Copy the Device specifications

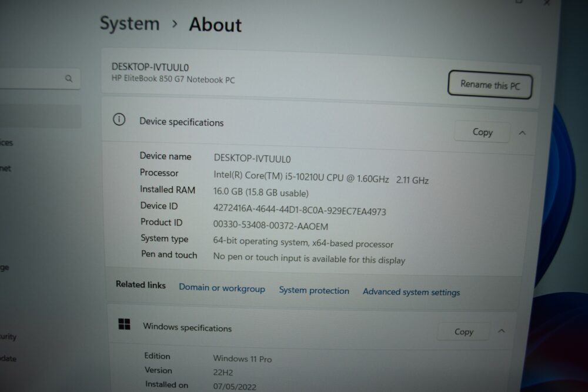(x=482, y=132)
